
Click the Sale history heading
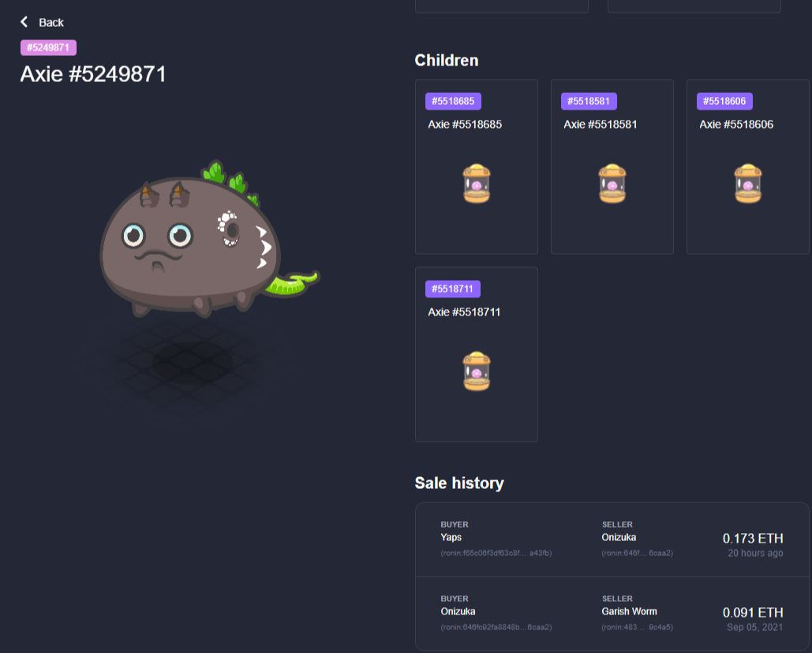point(459,483)
